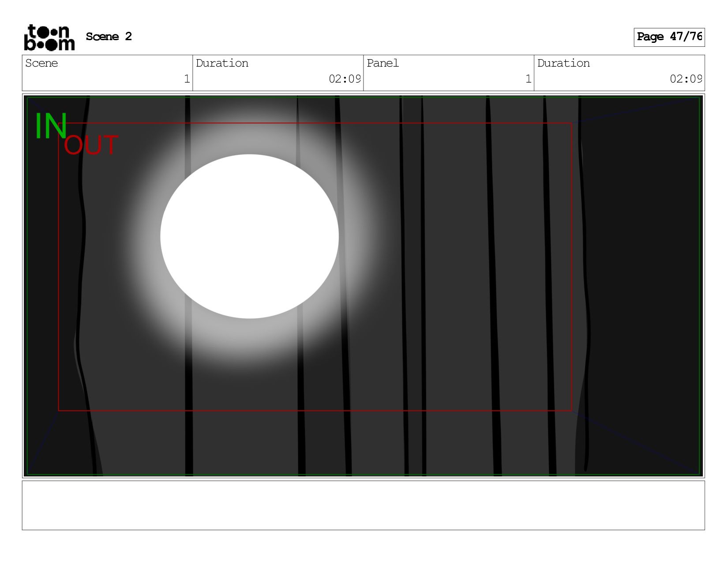Click the panel 'Duration' header label
Viewport: 728px width, 563px height.
pos(563,63)
